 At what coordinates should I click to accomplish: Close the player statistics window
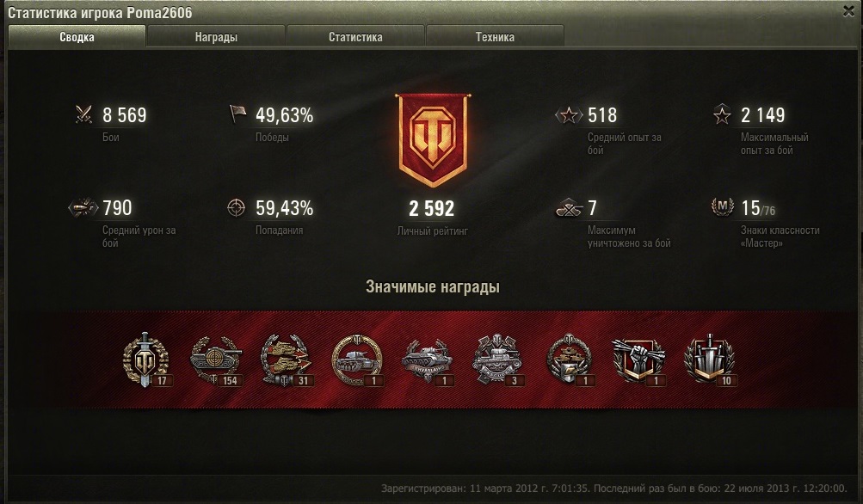[848, 11]
